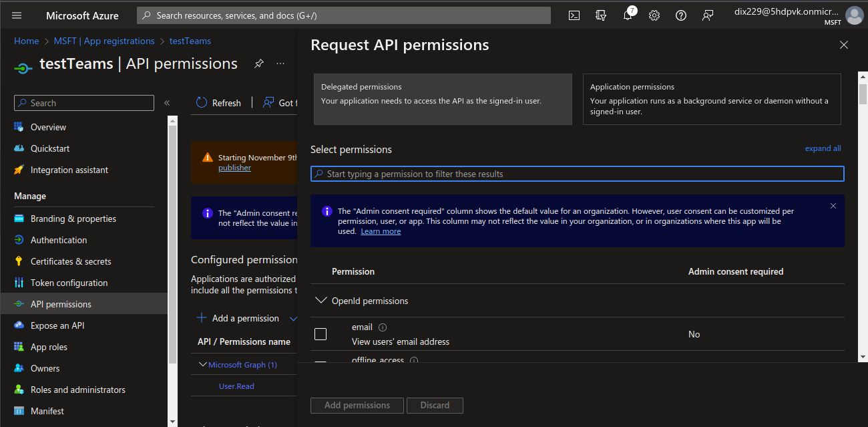Click the info icon next to offline_access
The height and width of the screenshot is (427, 868).
[x=414, y=361]
